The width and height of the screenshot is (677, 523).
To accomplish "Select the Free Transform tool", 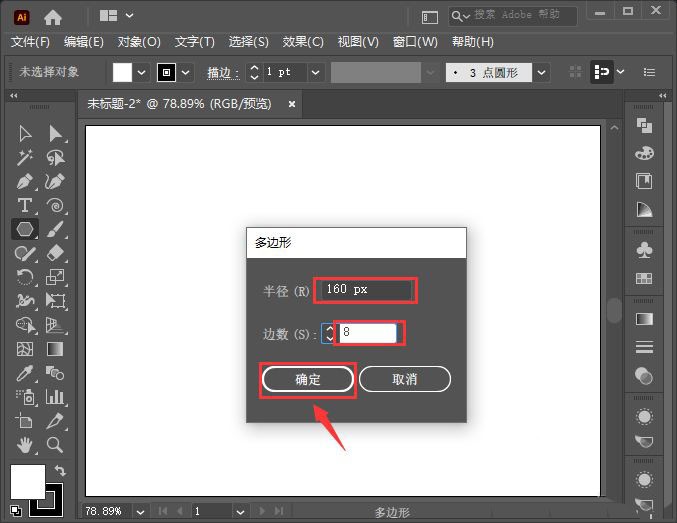I will point(55,301).
